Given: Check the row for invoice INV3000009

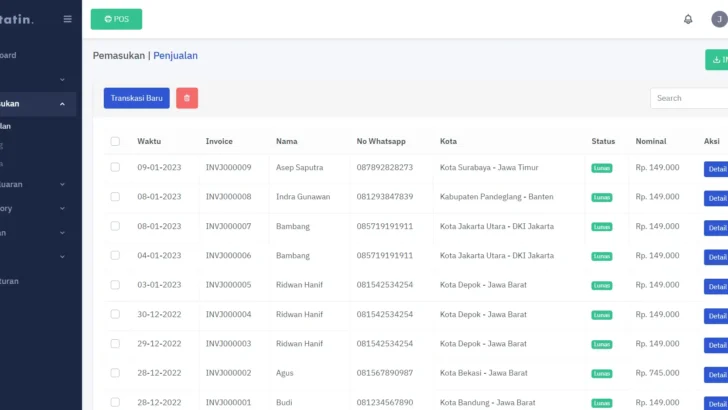Looking at the screenshot, I should (115, 168).
